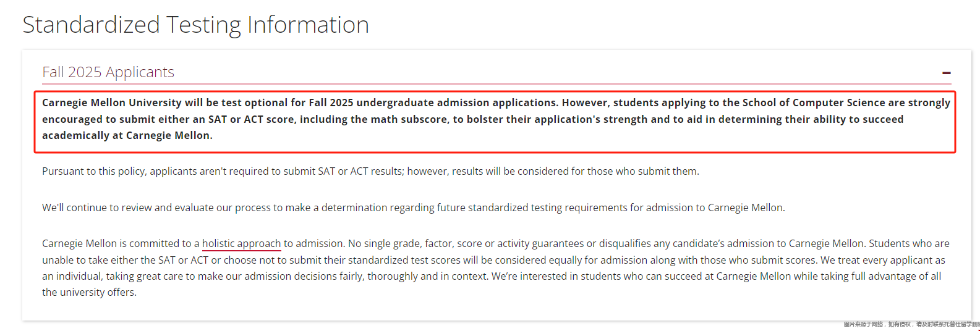Click the bold 'SAT or ACT score' phrase
Screen dimensions: 980x331
pyautogui.click(x=252, y=119)
